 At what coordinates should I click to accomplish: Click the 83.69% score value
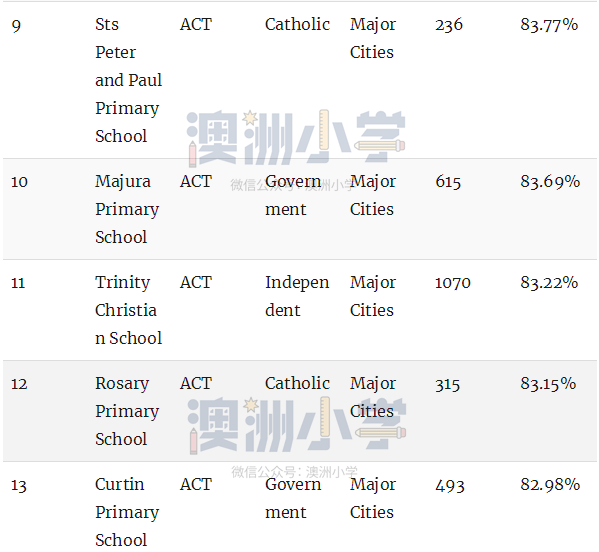[550, 181]
